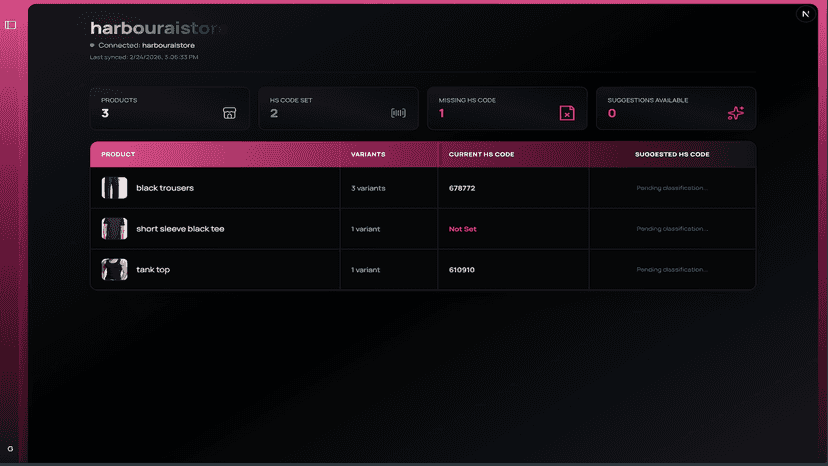
Task: Click the MISSING HS CODE label
Action: (467, 100)
